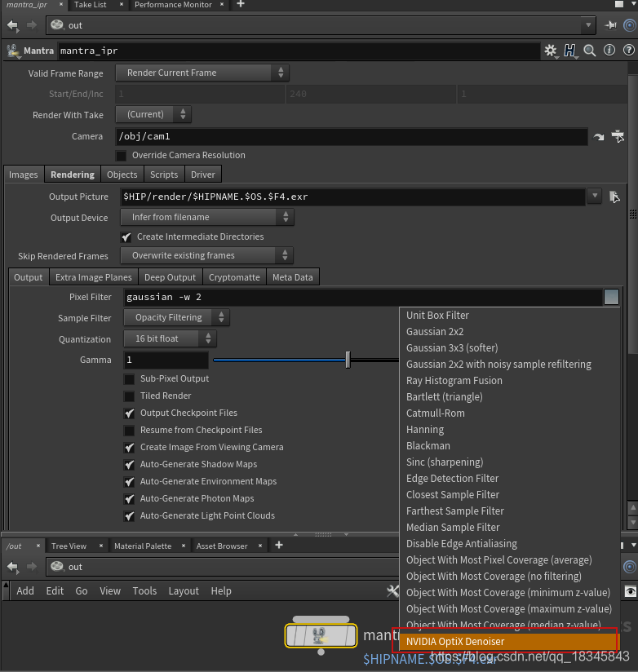Image resolution: width=638 pixels, height=672 pixels.
Task: Open the Output Device dropdown
Action: 207,217
